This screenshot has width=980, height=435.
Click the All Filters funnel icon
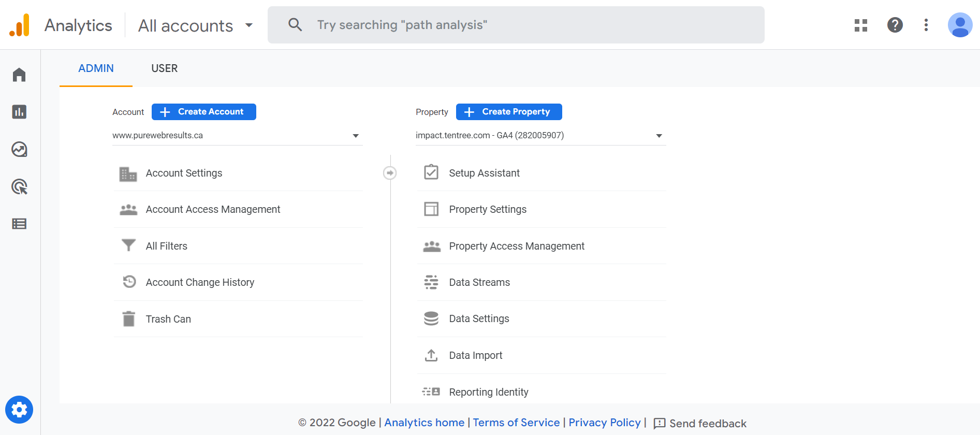128,245
